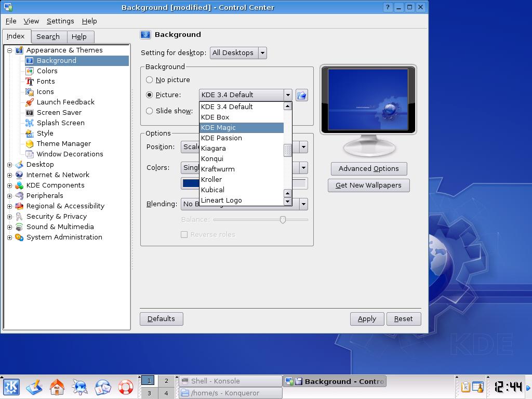Click the Security & Privacy icon
The height and width of the screenshot is (399, 532).
(x=19, y=217)
